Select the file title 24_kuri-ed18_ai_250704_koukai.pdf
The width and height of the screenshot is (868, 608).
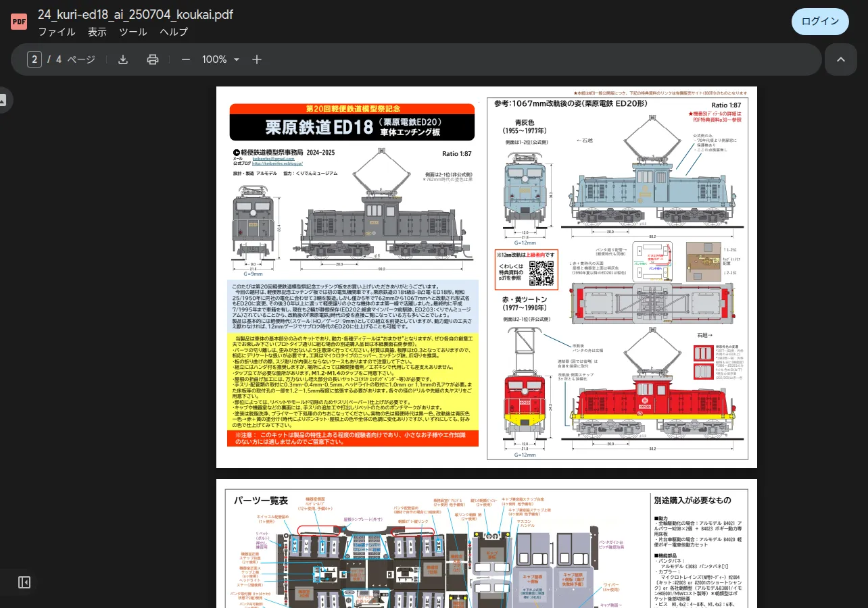[x=135, y=14]
